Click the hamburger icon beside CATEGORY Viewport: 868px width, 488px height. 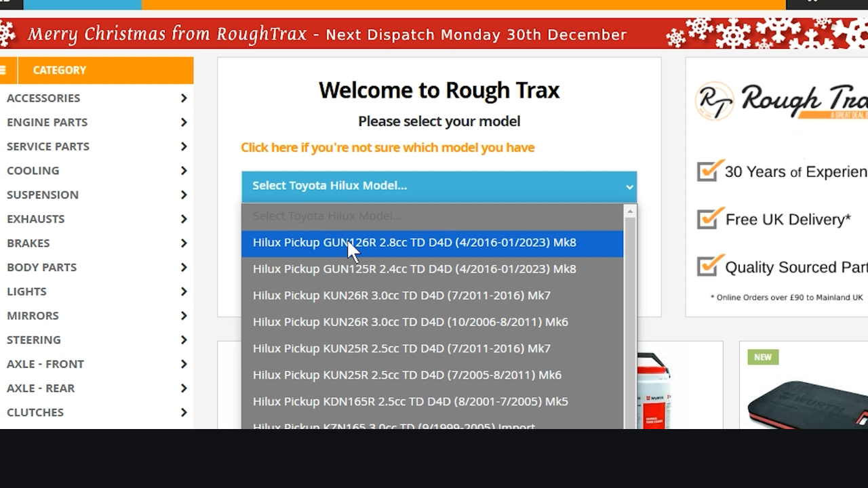[x=3, y=70]
